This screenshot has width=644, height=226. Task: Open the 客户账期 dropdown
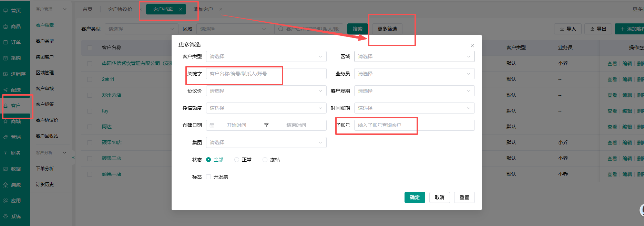415,91
